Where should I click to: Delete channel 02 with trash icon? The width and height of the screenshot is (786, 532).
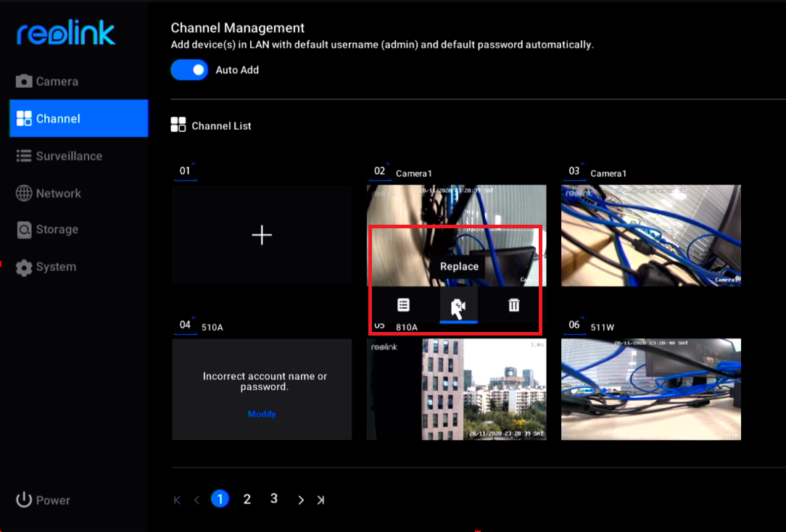pyautogui.click(x=513, y=305)
